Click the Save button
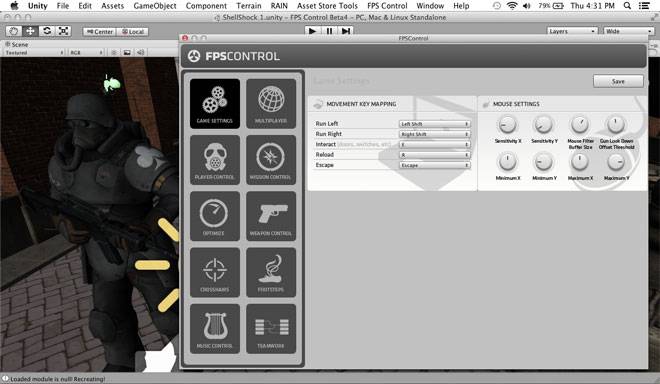 click(618, 81)
